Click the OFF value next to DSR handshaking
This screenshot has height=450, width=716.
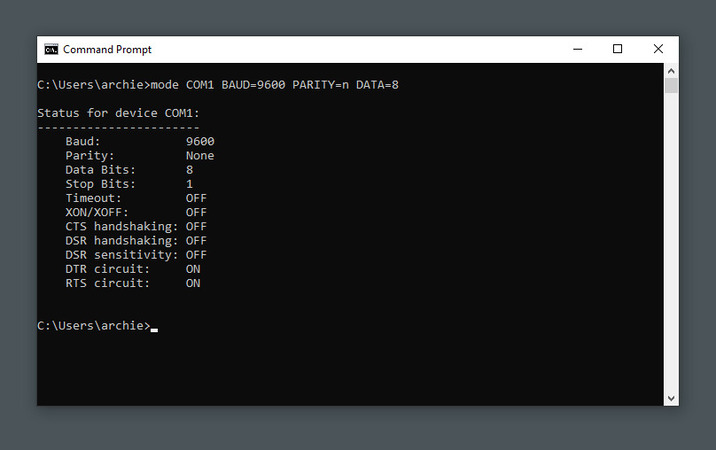click(x=196, y=241)
